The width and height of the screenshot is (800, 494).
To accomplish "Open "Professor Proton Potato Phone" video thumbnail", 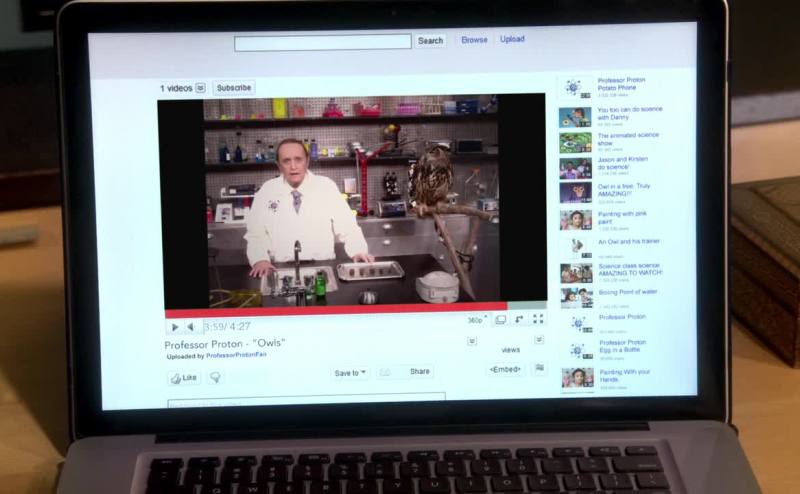I will tap(574, 88).
